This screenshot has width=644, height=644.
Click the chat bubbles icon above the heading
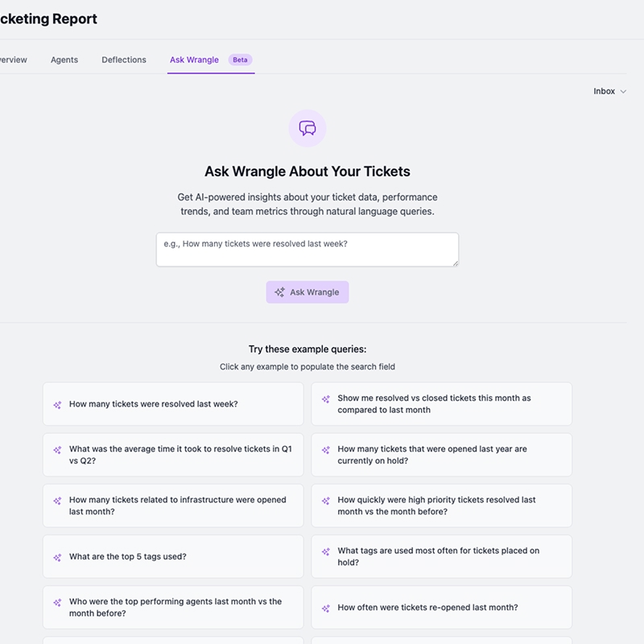pyautogui.click(x=308, y=128)
